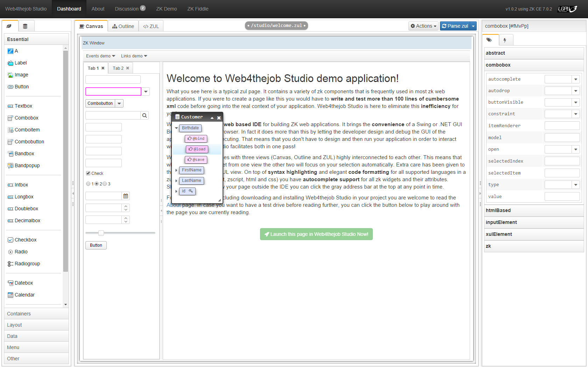This screenshot has width=588, height=368.
Task: Open the Discussion nav item
Action: 130,9
